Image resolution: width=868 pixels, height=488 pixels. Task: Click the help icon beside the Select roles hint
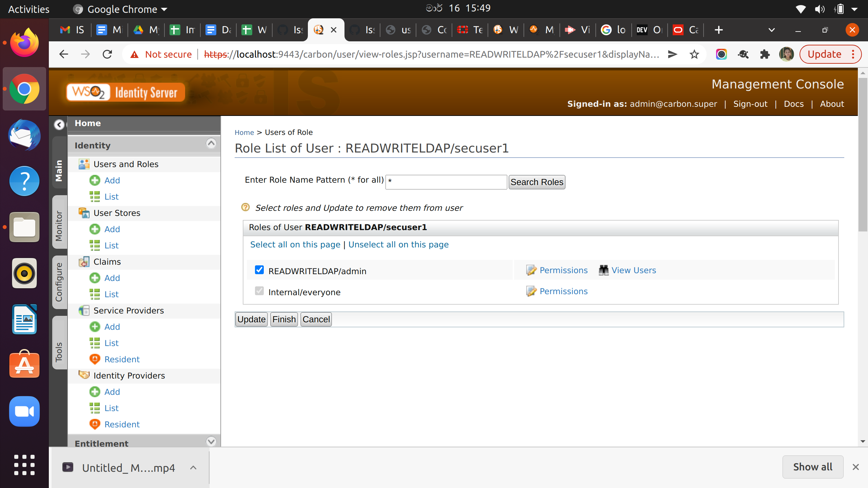(x=245, y=207)
